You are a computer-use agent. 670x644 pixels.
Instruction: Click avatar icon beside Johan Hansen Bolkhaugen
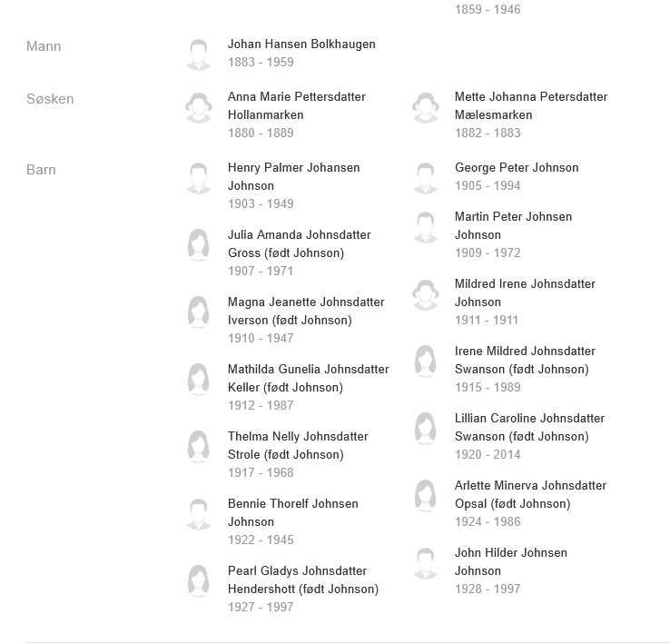[x=199, y=54]
